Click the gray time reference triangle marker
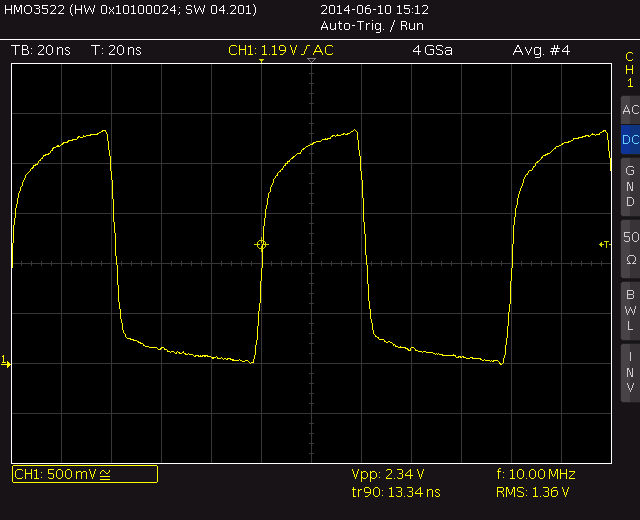This screenshot has width=640, height=520. (x=312, y=62)
